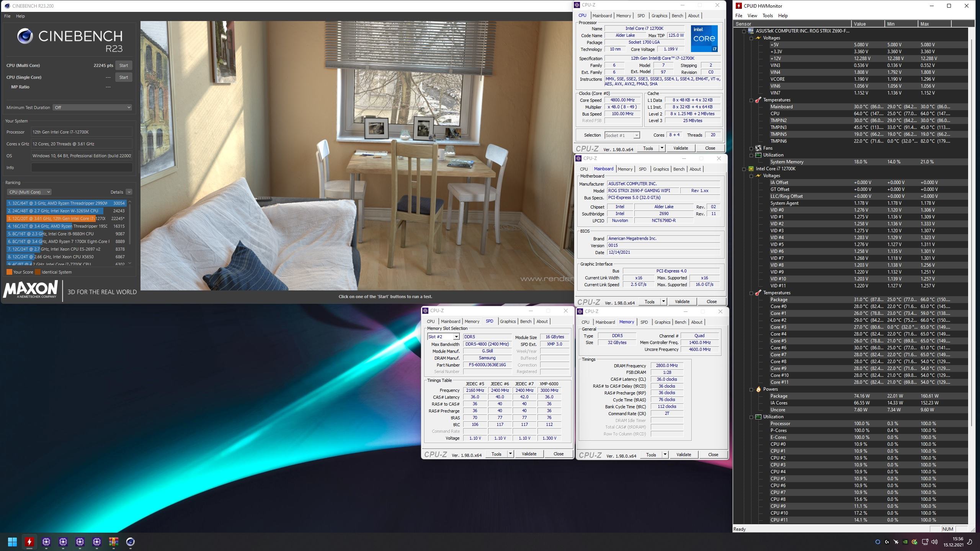The height and width of the screenshot is (551, 980).
Task: Open the Cinebench icon in the taskbar
Action: click(x=130, y=541)
